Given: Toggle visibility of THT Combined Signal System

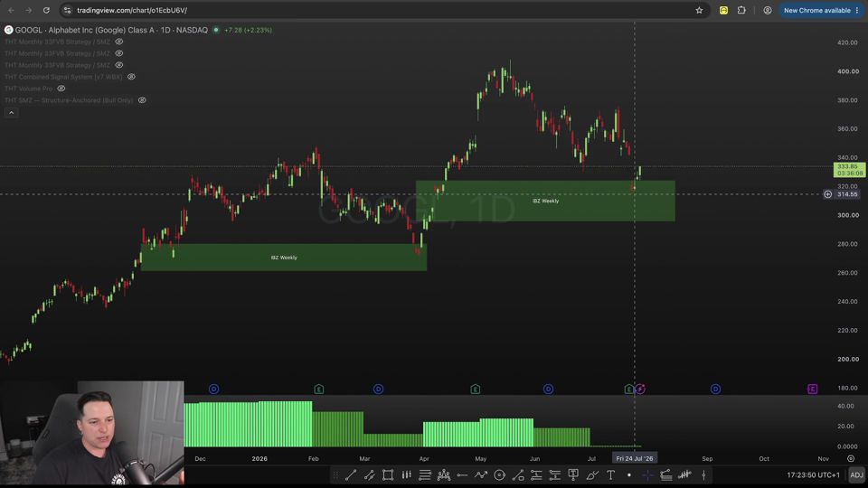Looking at the screenshot, I should (x=131, y=76).
